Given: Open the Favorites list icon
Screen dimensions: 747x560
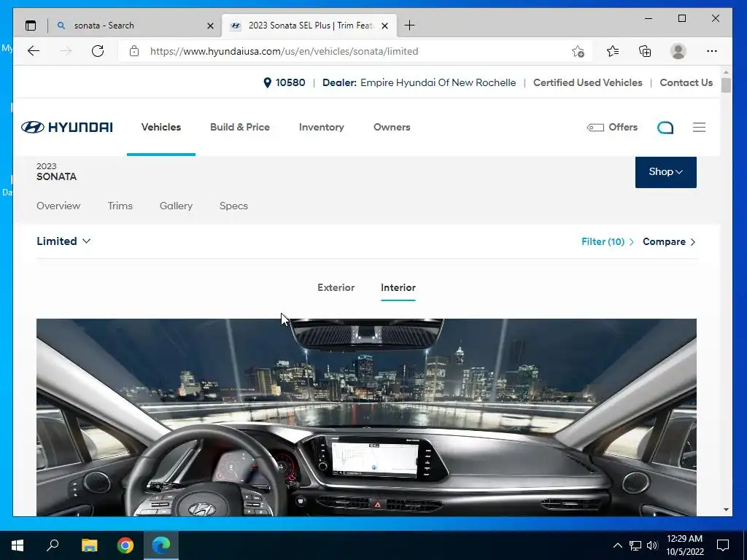Looking at the screenshot, I should (613, 51).
